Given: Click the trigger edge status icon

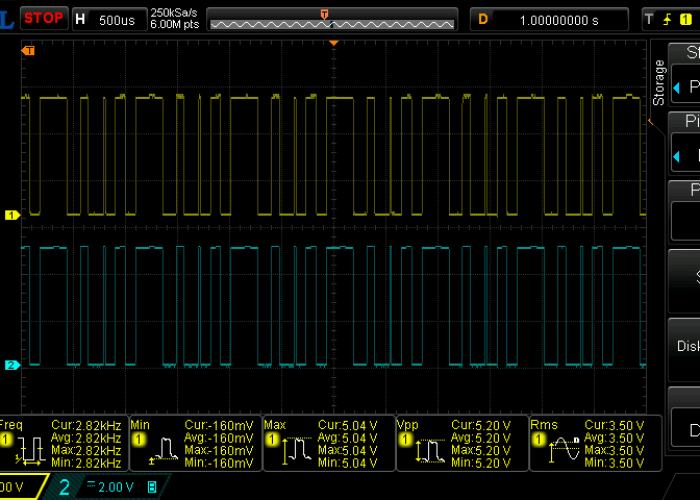Looking at the screenshot, I should 665,19.
